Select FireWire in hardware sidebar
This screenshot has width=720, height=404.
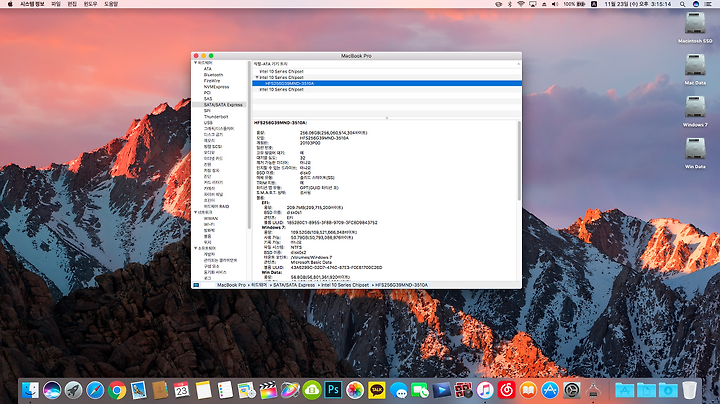tap(212, 81)
